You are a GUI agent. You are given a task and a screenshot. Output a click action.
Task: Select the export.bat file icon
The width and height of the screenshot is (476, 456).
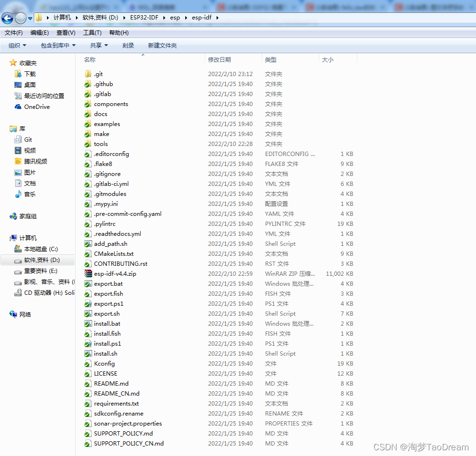point(88,284)
